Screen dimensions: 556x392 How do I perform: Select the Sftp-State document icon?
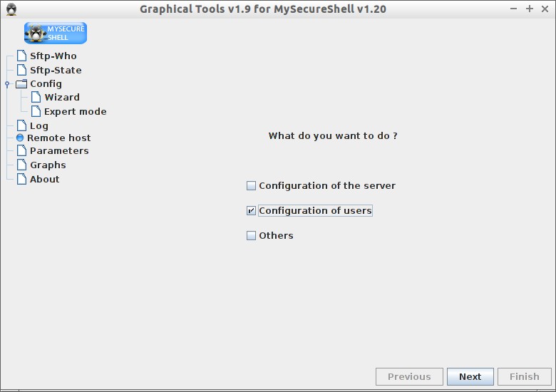[x=21, y=70]
